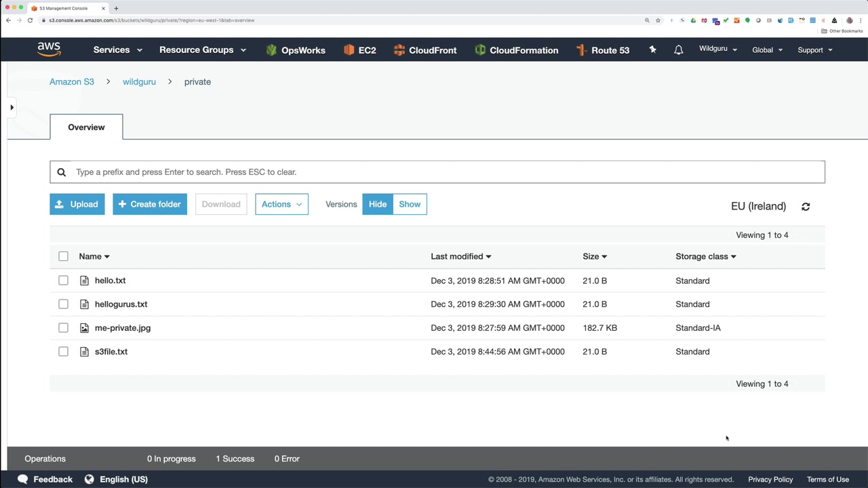Click the browser back arrow

[8, 20]
